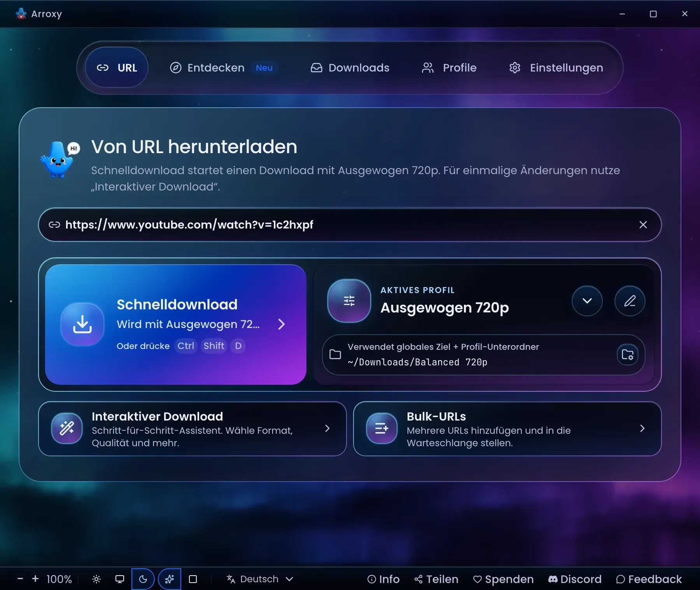
Task: Open the Discord link
Action: click(575, 579)
